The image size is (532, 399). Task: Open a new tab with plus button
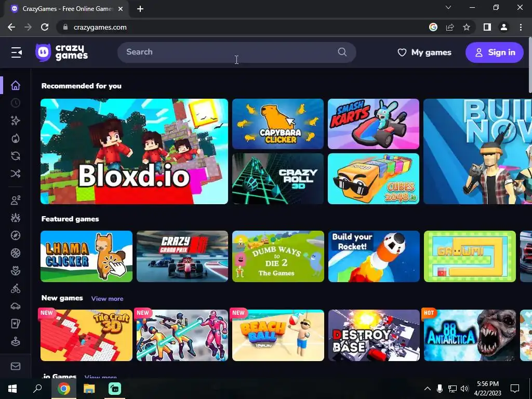[140, 9]
